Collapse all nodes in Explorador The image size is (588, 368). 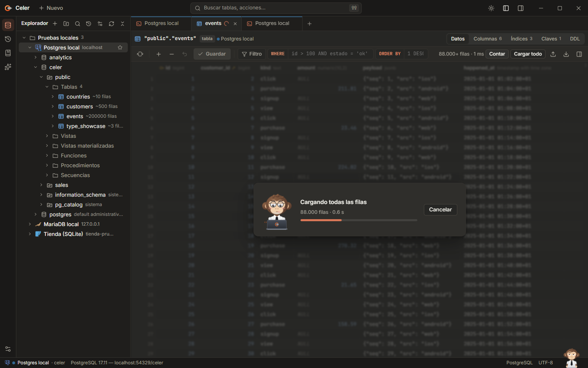(x=122, y=24)
